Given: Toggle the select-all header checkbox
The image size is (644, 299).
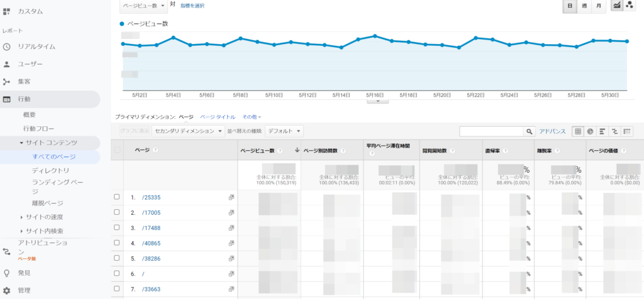Looking at the screenshot, I should pos(117,150).
